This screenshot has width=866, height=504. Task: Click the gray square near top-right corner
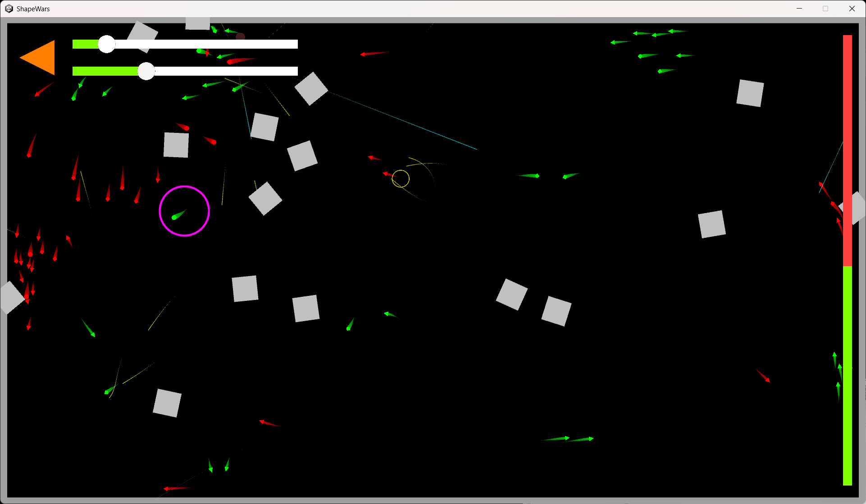tap(750, 93)
